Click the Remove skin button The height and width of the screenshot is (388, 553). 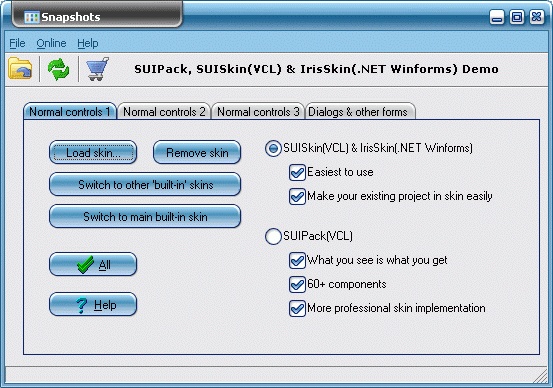click(197, 152)
